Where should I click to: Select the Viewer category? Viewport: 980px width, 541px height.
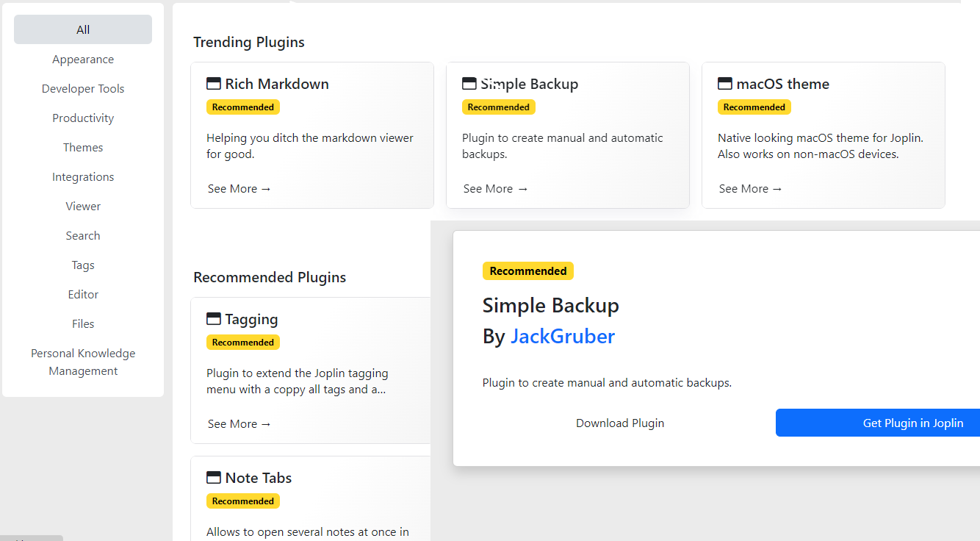(x=83, y=206)
